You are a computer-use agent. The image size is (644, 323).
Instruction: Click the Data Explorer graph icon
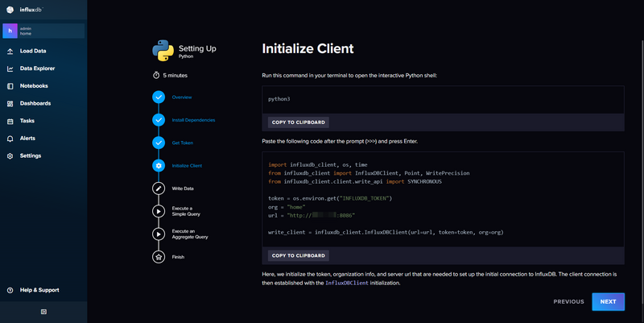[x=10, y=68]
